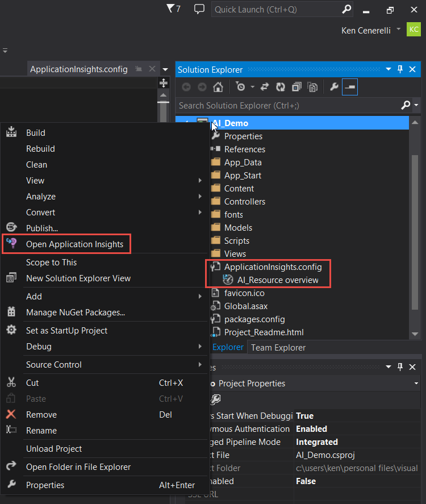The width and height of the screenshot is (426, 504).
Task: Toggle auto-hide pin on Properties panel
Action: point(400,366)
